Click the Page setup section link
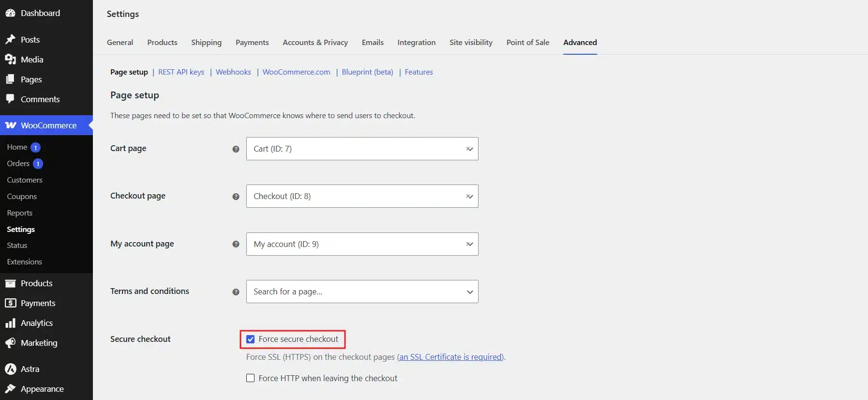Viewport: 868px width, 400px height. click(x=129, y=72)
